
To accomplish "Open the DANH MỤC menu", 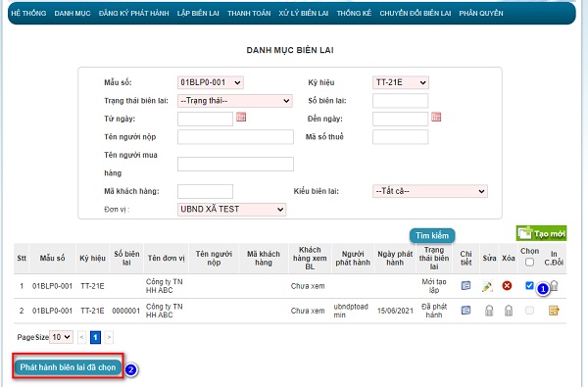I will (73, 13).
